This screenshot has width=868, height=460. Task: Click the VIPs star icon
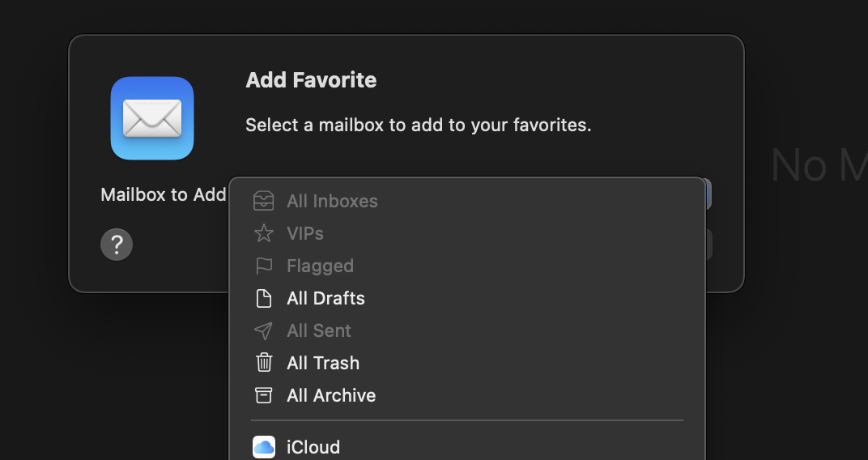coord(264,233)
